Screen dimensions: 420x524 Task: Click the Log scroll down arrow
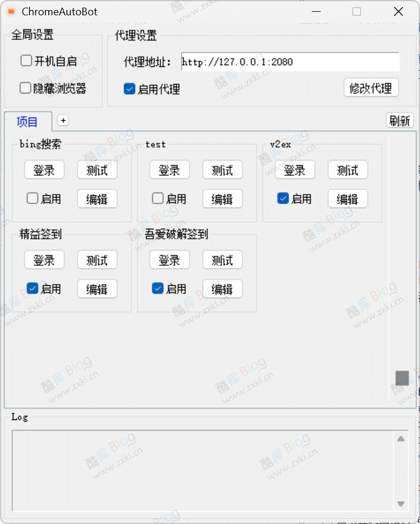pyautogui.click(x=401, y=503)
